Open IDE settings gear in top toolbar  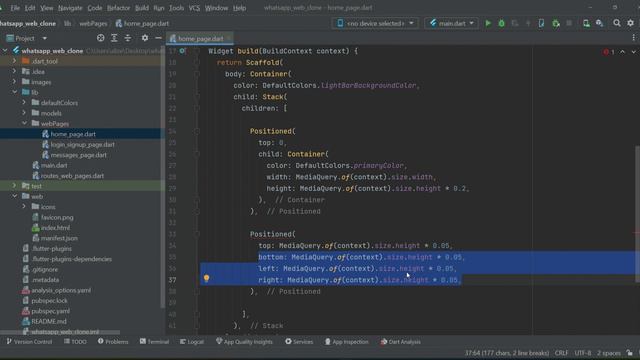(x=631, y=23)
